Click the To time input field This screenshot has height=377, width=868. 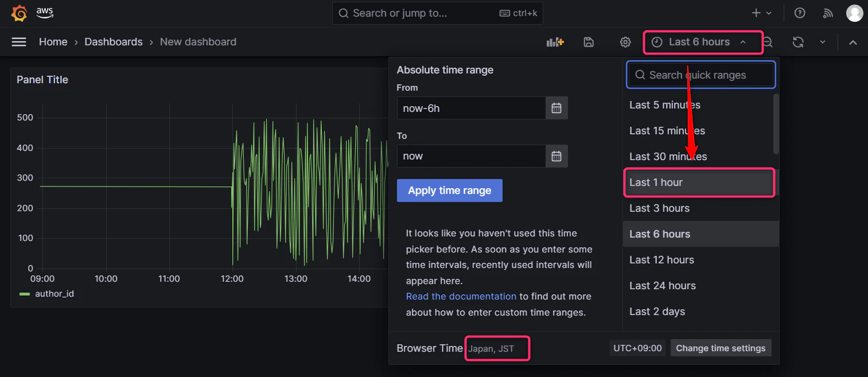[x=471, y=156]
